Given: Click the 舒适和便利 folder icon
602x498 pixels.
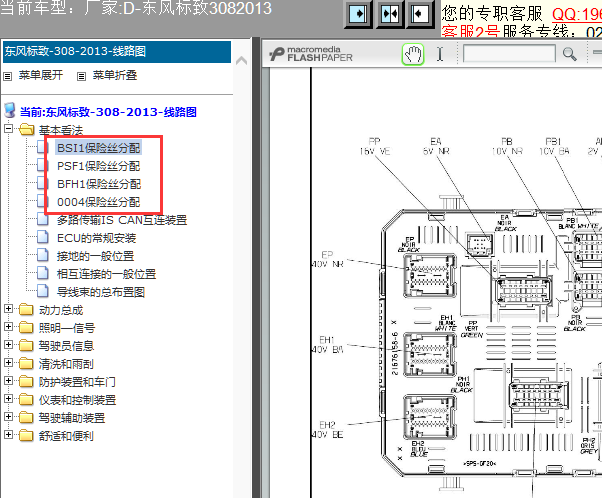Looking at the screenshot, I should tap(26, 435).
